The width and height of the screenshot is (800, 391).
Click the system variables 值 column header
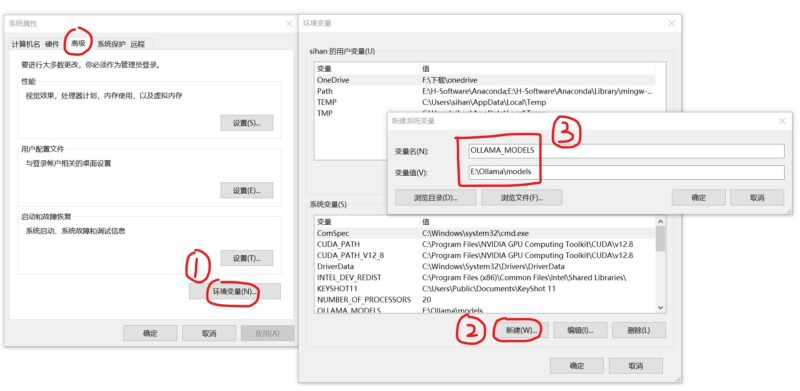click(x=537, y=222)
